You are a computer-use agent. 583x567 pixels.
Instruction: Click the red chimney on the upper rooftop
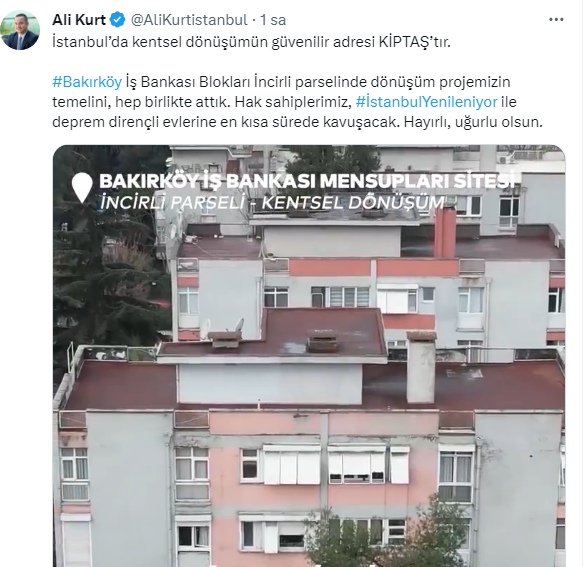(445, 231)
